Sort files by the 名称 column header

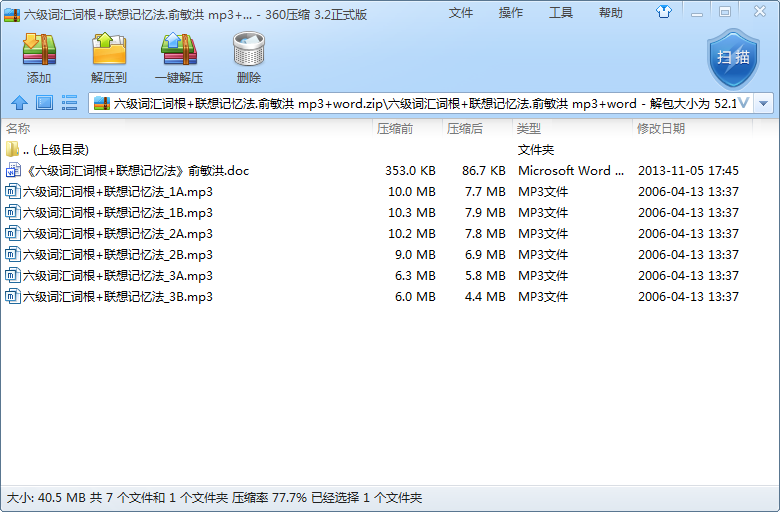[x=18, y=129]
